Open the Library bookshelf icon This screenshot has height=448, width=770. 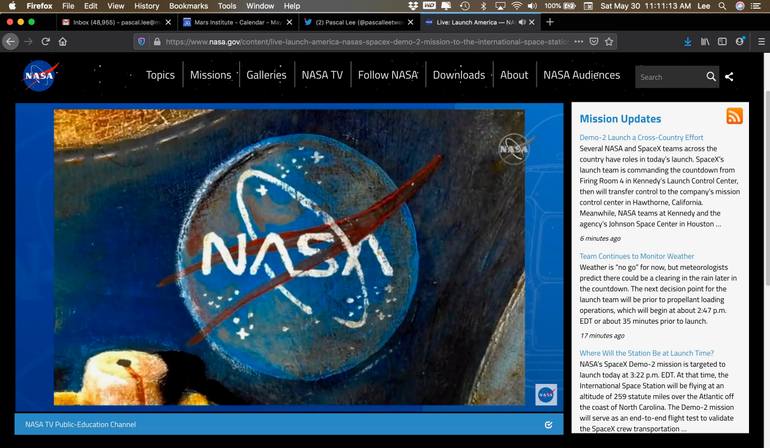(x=705, y=42)
